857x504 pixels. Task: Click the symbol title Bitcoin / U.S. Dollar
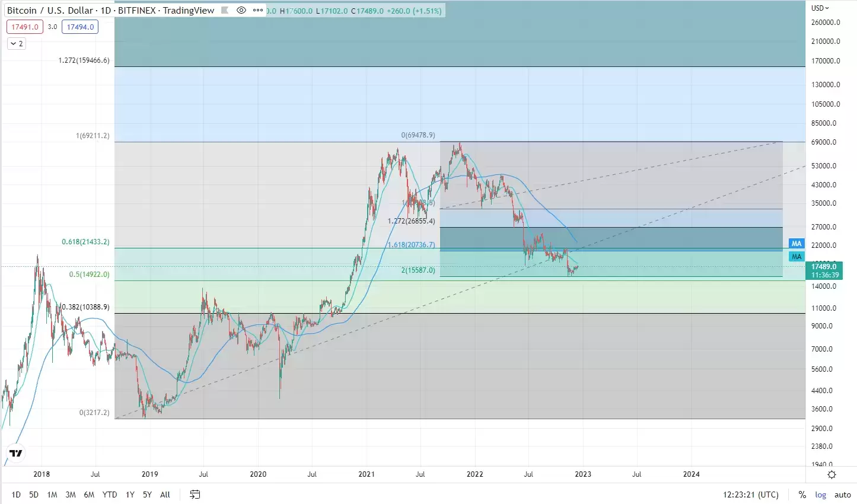[x=50, y=10]
